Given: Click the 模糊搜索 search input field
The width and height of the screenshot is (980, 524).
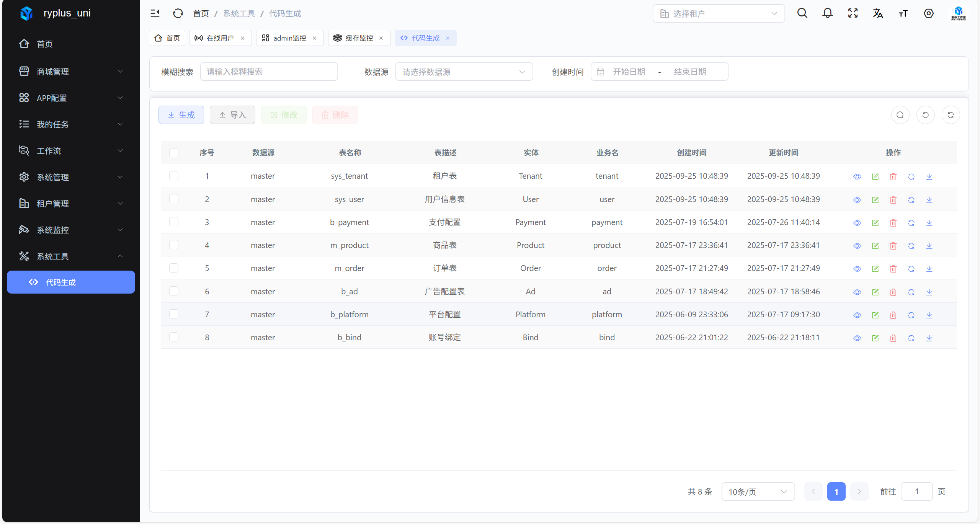Looking at the screenshot, I should tap(269, 72).
